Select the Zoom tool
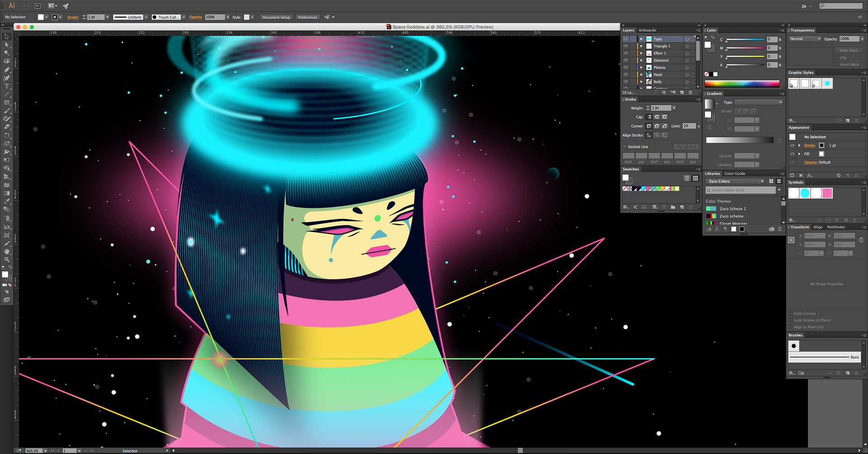Screen dimensions: 868x454 click(7, 259)
